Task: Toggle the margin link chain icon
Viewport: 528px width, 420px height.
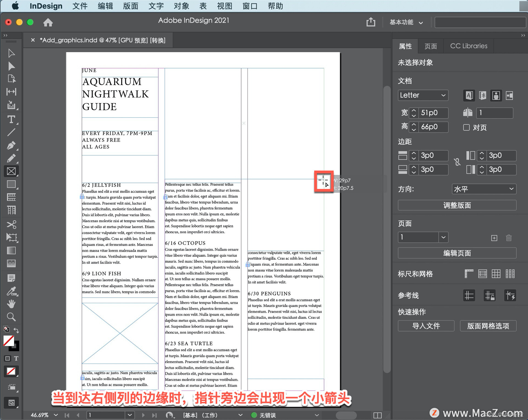Action: coord(457,162)
